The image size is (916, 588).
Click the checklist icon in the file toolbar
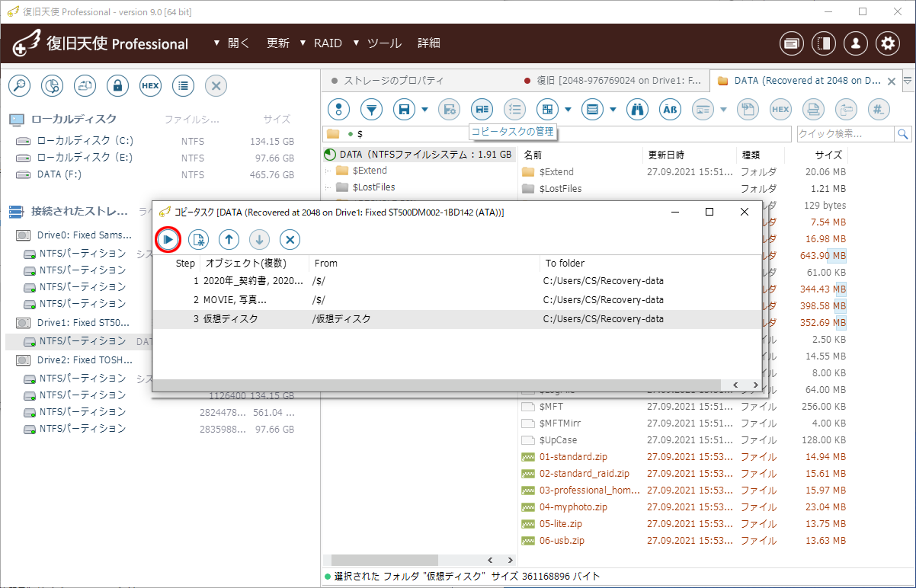click(x=514, y=110)
